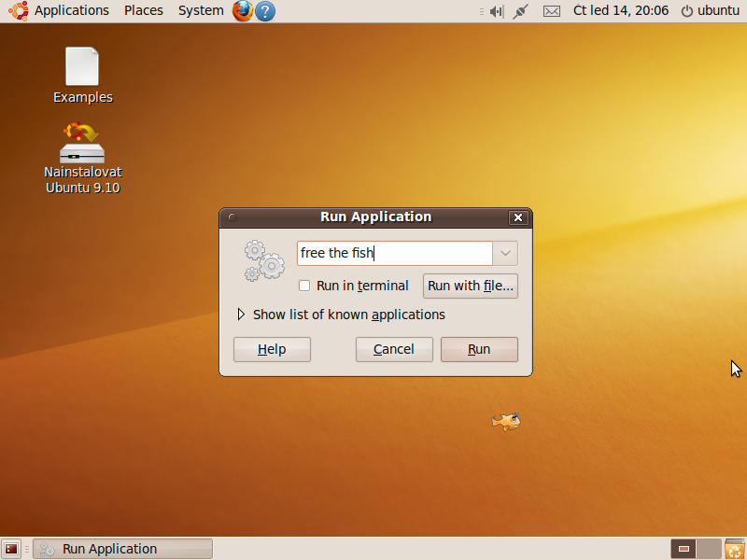Click the Cancel button

coord(394,349)
